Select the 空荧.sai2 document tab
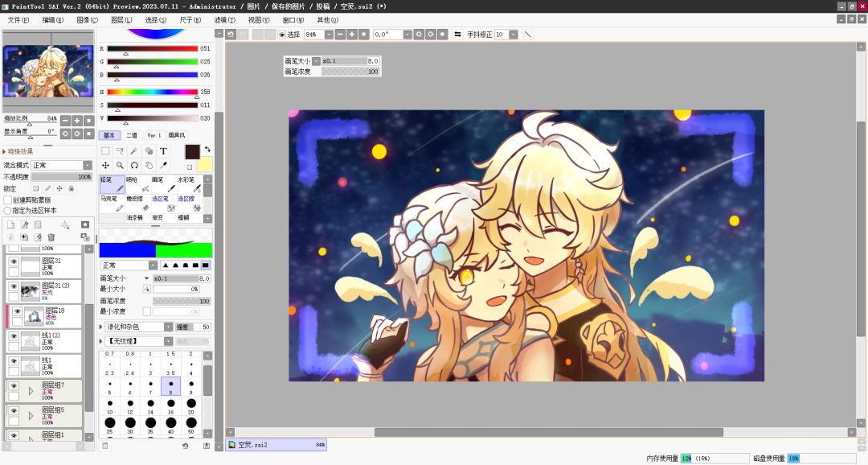This screenshot has height=465, width=868. pos(276,445)
